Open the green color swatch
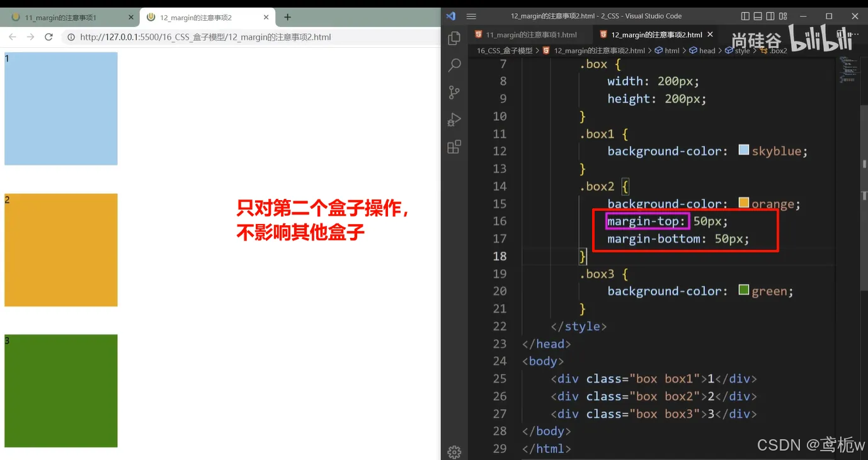The image size is (868, 460). pos(743,290)
